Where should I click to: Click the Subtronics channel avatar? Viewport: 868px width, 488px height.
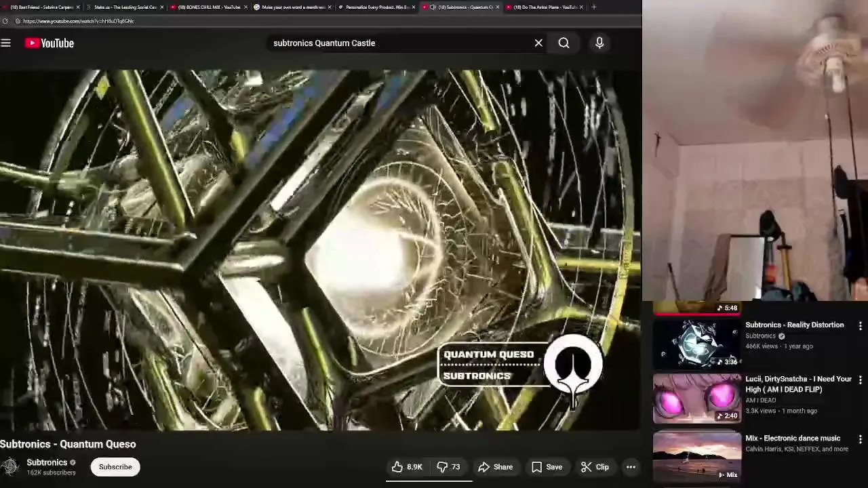click(x=9, y=467)
